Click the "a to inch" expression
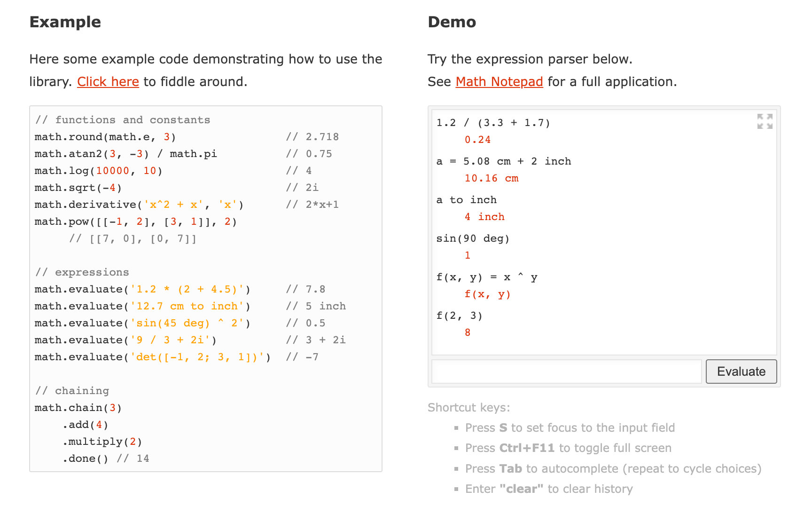 pyautogui.click(x=466, y=200)
